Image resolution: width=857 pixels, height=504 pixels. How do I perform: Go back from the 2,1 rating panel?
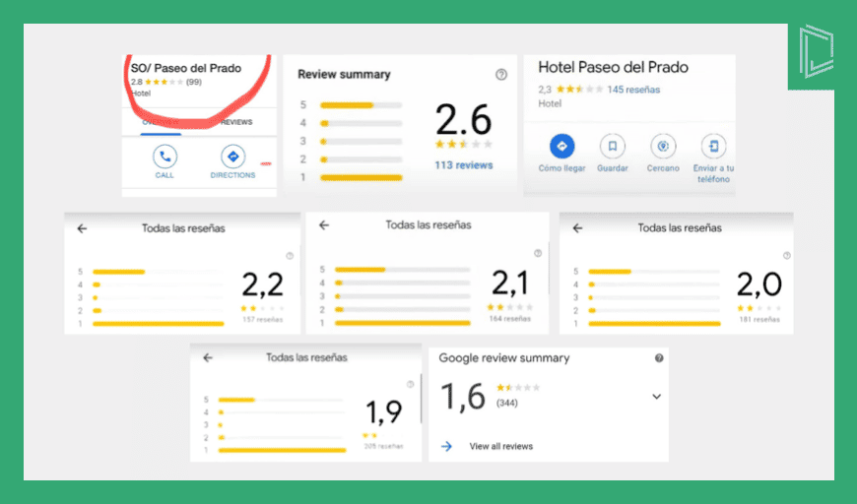tap(324, 225)
